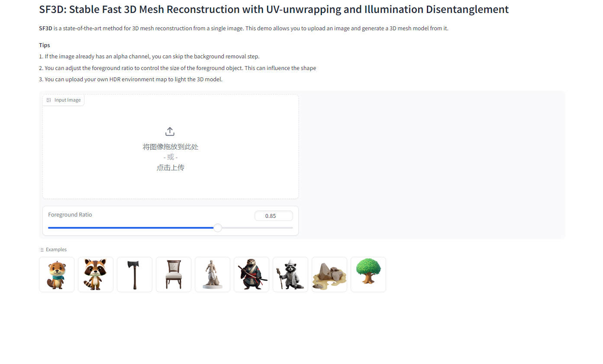Click the '点击上传' upload text

click(171, 168)
